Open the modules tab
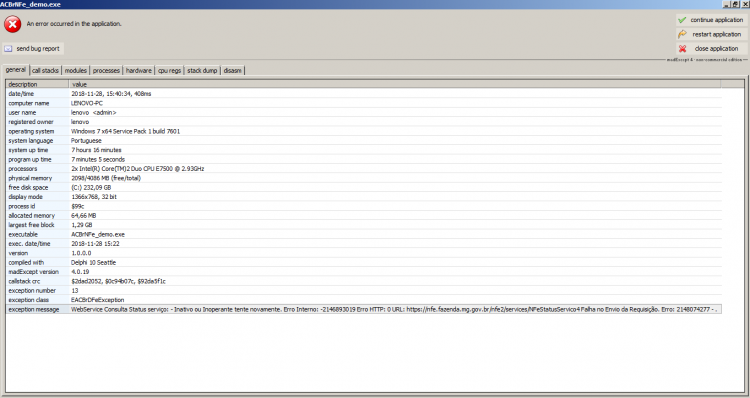 click(76, 71)
